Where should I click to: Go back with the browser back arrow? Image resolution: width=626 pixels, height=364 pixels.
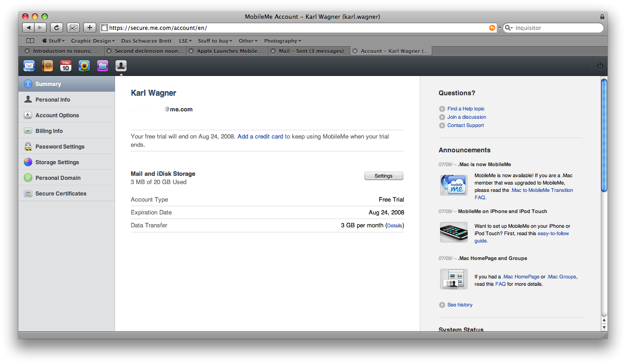pos(28,28)
